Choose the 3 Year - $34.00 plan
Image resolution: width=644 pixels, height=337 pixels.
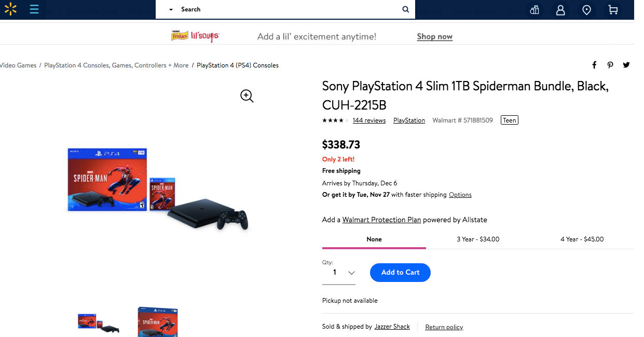[478, 239]
